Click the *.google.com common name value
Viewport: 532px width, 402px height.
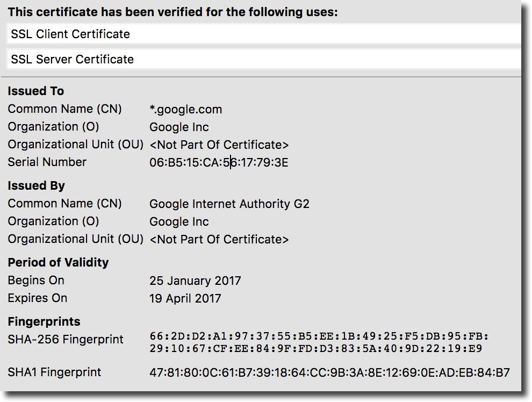(x=185, y=110)
